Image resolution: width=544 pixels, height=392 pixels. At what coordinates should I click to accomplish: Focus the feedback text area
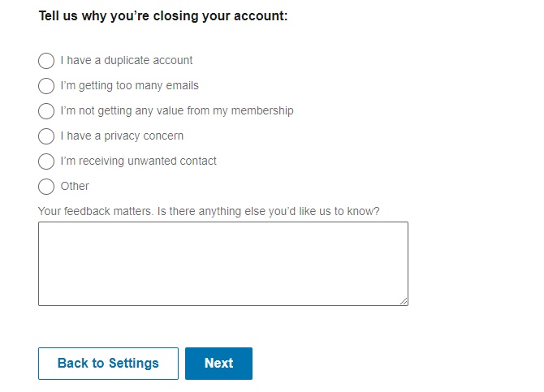click(x=222, y=264)
